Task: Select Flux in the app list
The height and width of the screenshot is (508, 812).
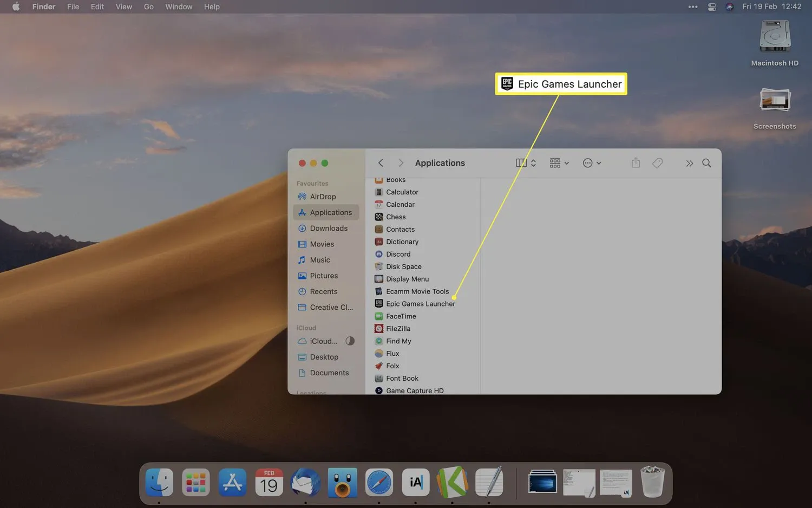Action: (x=387, y=354)
